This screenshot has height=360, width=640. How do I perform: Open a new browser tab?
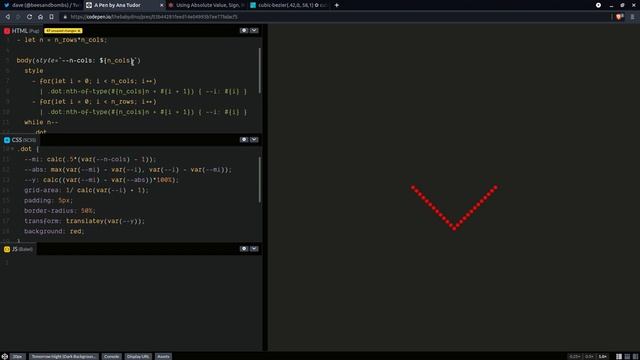pyautogui.click(x=337, y=5)
